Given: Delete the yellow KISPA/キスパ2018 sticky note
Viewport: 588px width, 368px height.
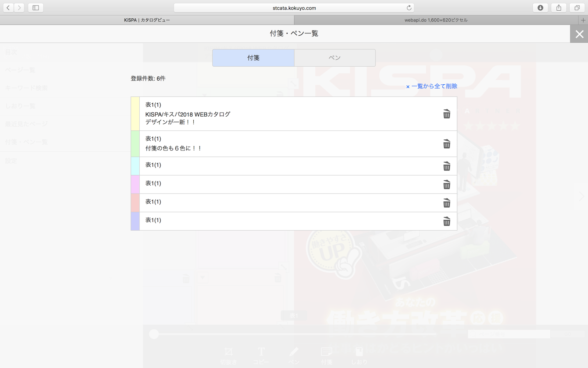Looking at the screenshot, I should point(447,114).
